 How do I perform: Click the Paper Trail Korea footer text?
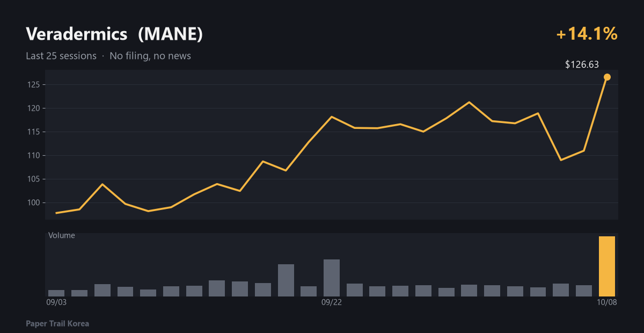pos(57,324)
